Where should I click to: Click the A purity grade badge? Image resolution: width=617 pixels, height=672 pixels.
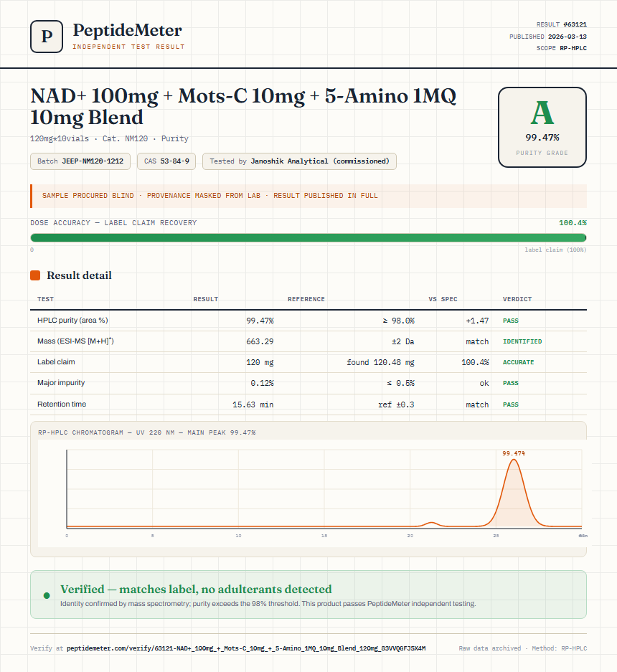(x=542, y=127)
